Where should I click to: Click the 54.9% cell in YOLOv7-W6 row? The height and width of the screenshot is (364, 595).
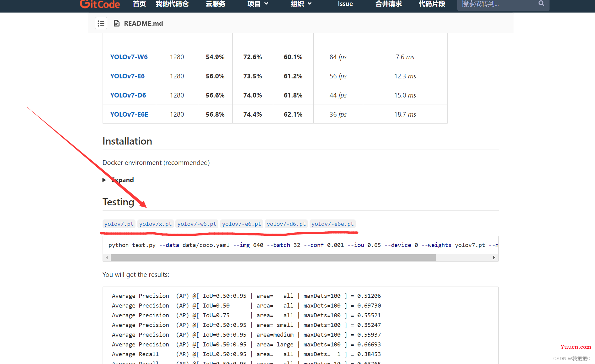click(x=215, y=57)
